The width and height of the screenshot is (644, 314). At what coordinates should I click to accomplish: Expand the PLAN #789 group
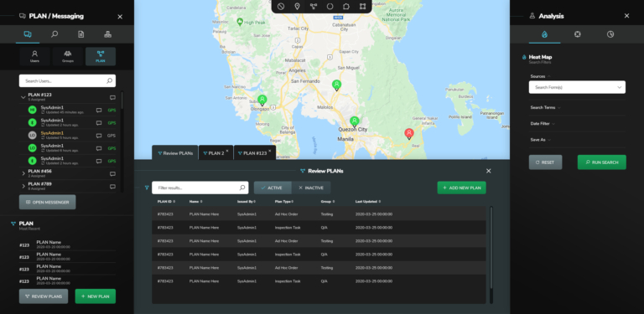pyautogui.click(x=23, y=187)
